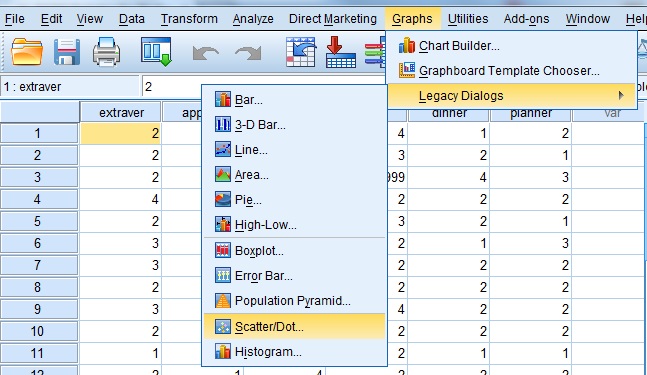Click the Go to case icon
This screenshot has width=647, height=375.
[x=301, y=52]
